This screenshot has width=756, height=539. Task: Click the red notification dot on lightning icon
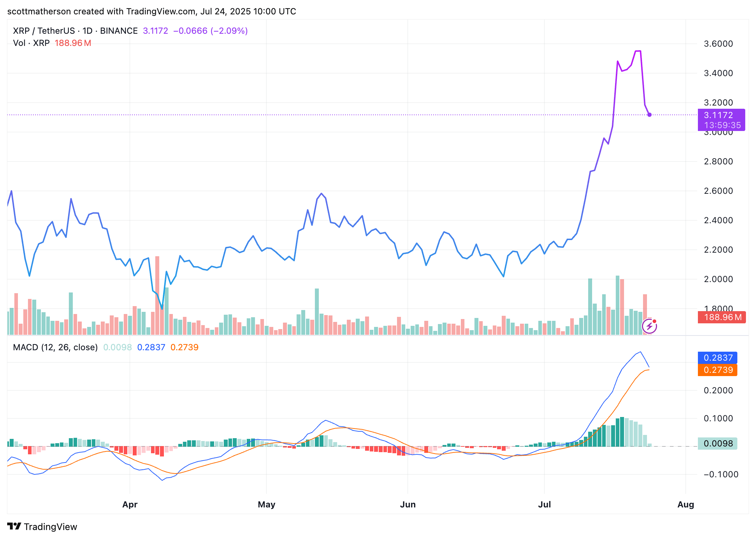click(655, 321)
